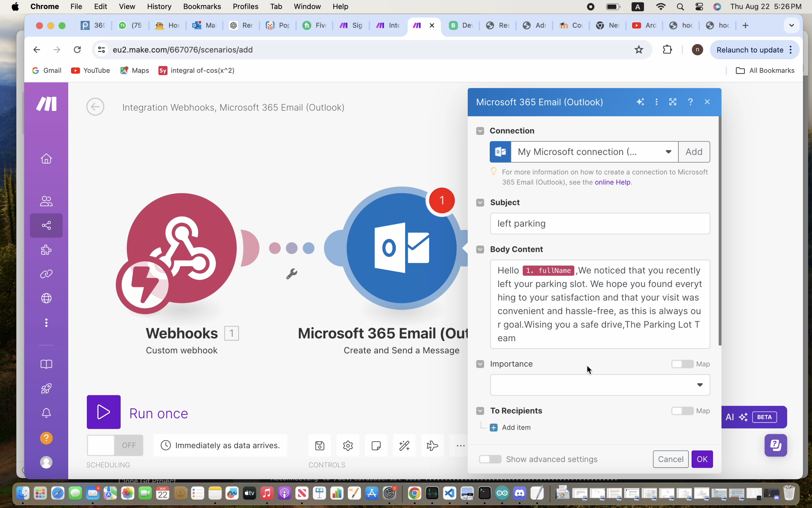Click the Microsoft 365 Email Outlook module
The image size is (812, 508).
(401, 248)
